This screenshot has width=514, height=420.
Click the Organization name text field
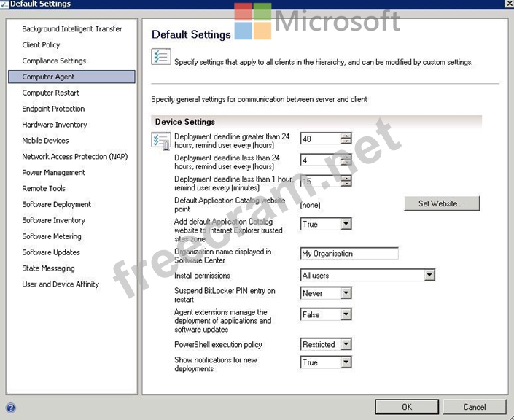[x=349, y=254]
